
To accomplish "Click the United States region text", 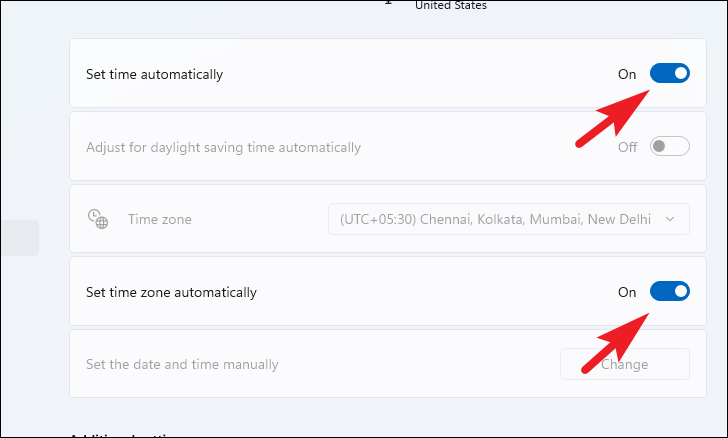I will 451,5.
